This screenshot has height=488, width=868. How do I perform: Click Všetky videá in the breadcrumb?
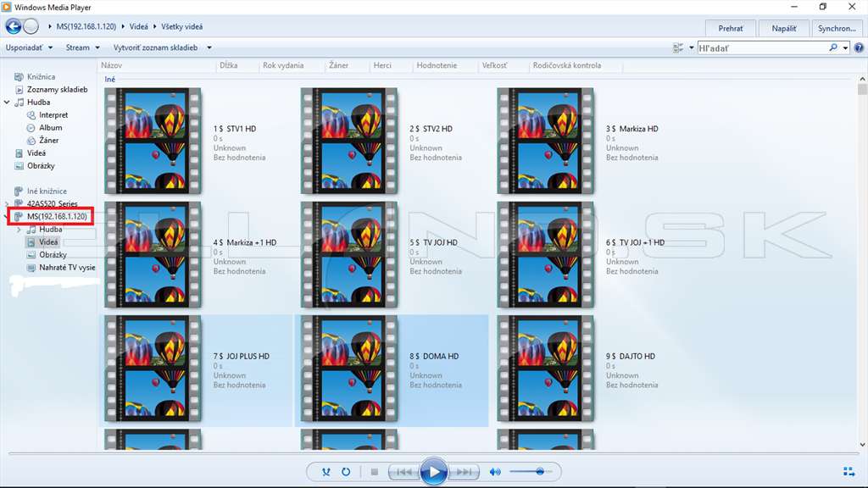coord(181,26)
